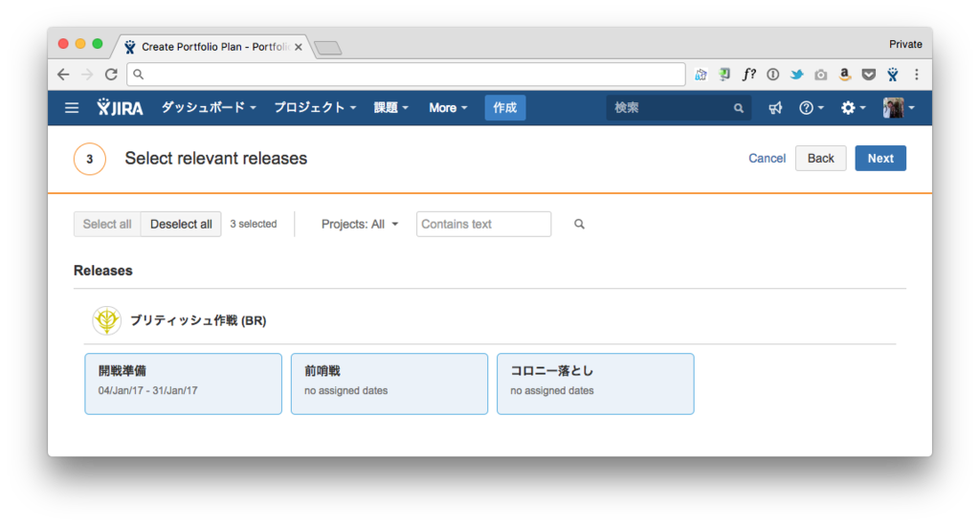The height and width of the screenshot is (525, 980).
Task: Click the search magnifier in JIRA search box
Action: pos(739,108)
